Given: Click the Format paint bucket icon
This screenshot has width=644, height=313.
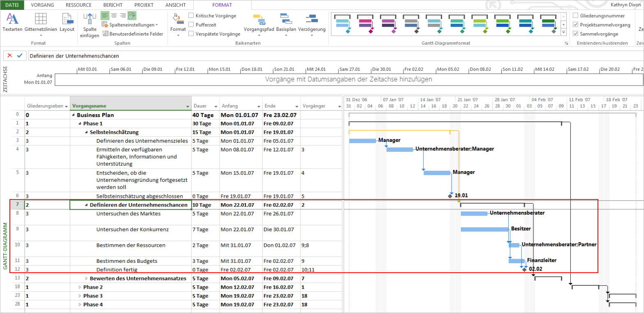Looking at the screenshot, I should (x=178, y=19).
